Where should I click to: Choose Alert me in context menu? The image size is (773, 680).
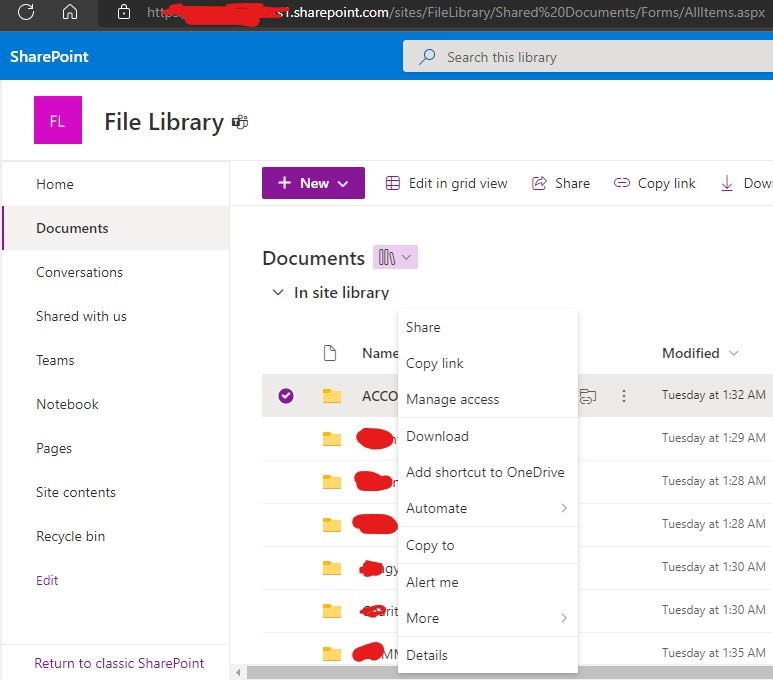tap(488, 582)
